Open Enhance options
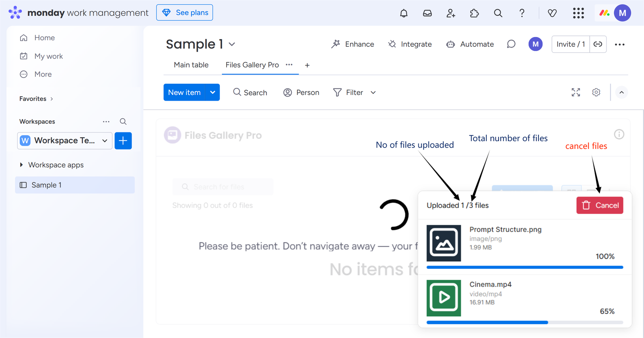This screenshot has height=338, width=644. (x=353, y=44)
